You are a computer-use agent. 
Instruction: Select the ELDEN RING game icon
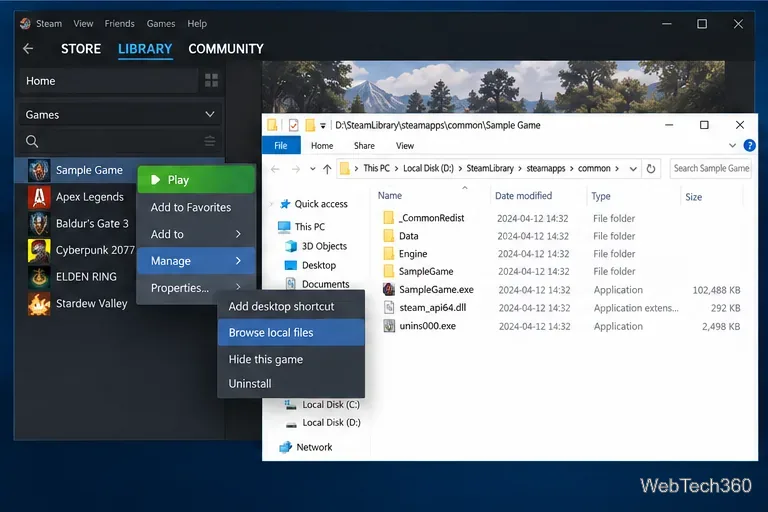click(x=39, y=277)
